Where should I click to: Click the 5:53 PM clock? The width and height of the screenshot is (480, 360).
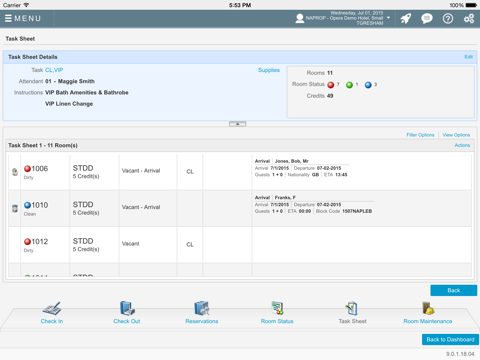pos(240,5)
